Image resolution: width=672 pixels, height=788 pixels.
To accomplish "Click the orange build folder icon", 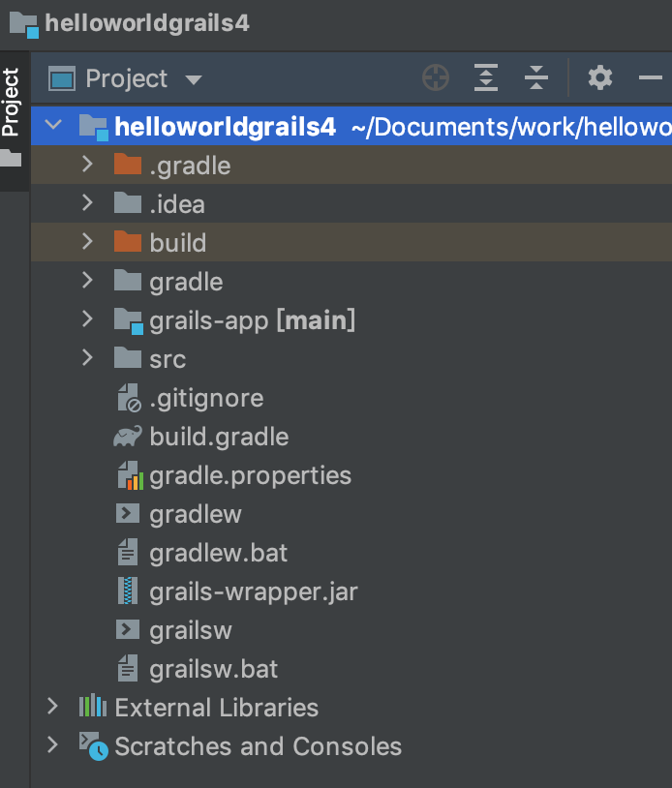I will (128, 241).
